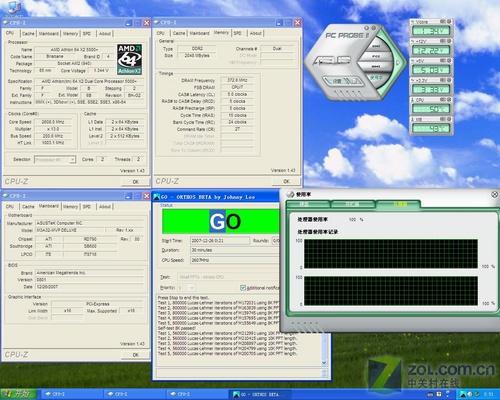This screenshot has height=400, width=500.
Task: Click the Core Speed value 2608.0 MHz
Action: tap(53, 122)
